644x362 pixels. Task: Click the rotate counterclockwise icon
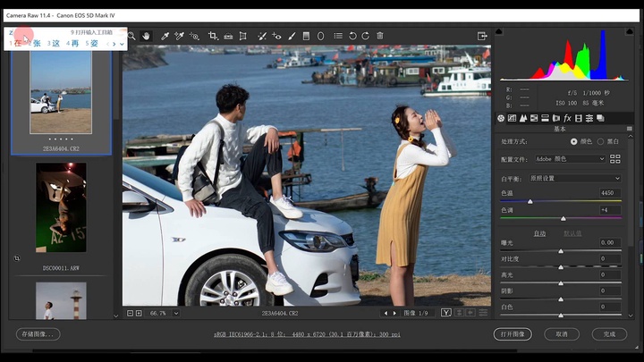click(x=352, y=36)
